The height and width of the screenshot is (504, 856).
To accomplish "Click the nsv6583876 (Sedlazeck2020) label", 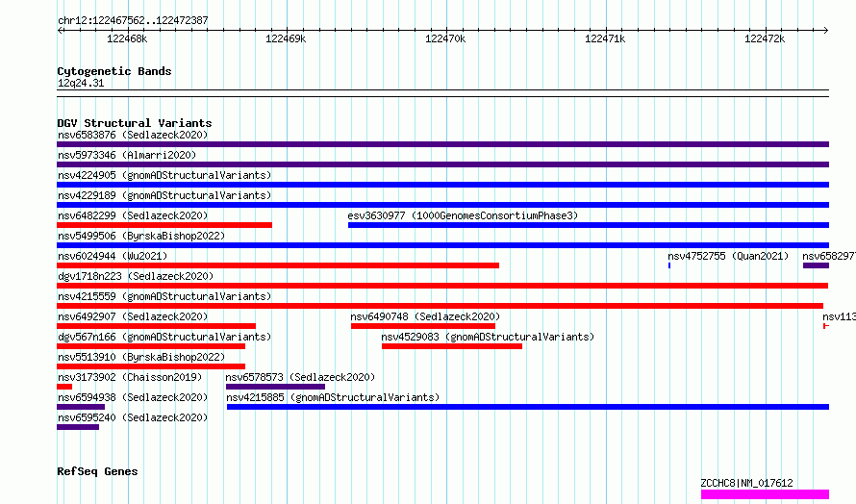I will (133, 135).
